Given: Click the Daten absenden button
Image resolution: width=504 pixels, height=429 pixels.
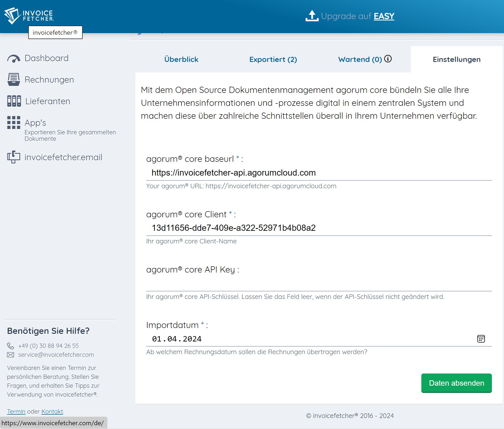Looking at the screenshot, I should (456, 383).
